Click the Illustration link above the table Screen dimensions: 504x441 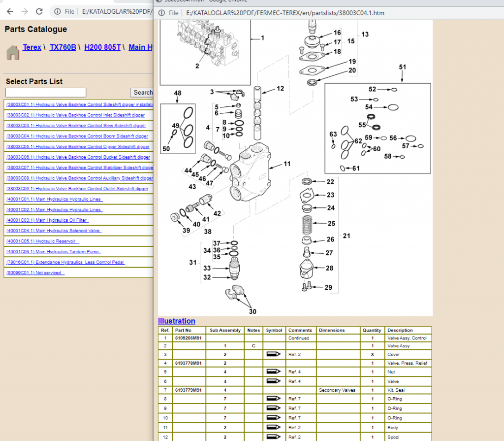176,321
